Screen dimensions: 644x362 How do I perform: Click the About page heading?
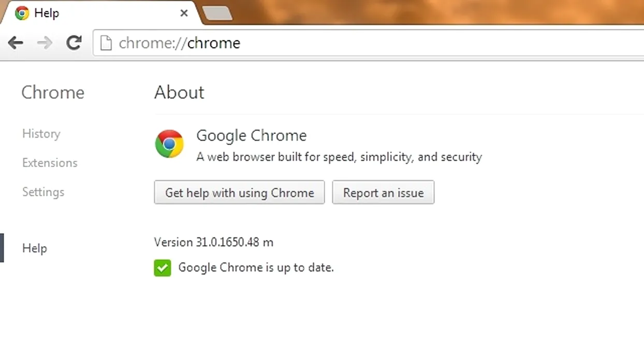[x=179, y=92]
